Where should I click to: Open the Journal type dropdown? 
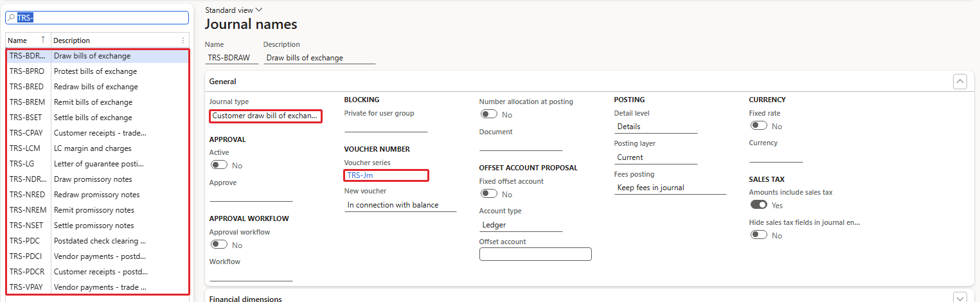pyautogui.click(x=265, y=116)
